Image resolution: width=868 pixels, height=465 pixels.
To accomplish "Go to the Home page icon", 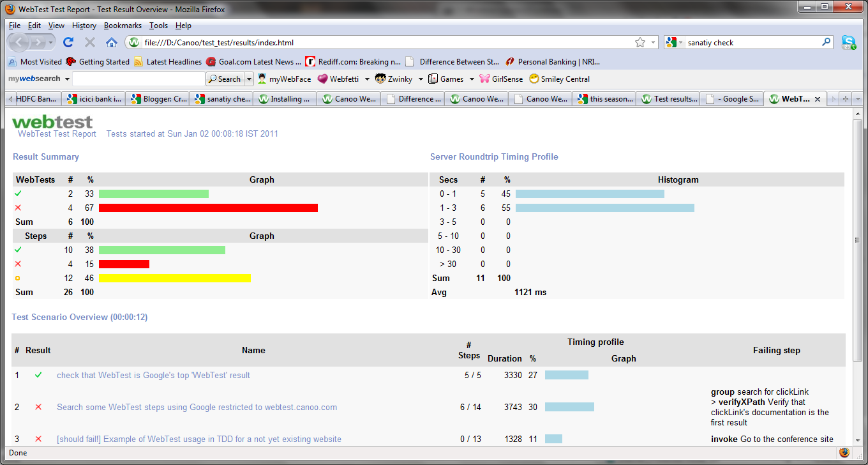I will pos(112,42).
